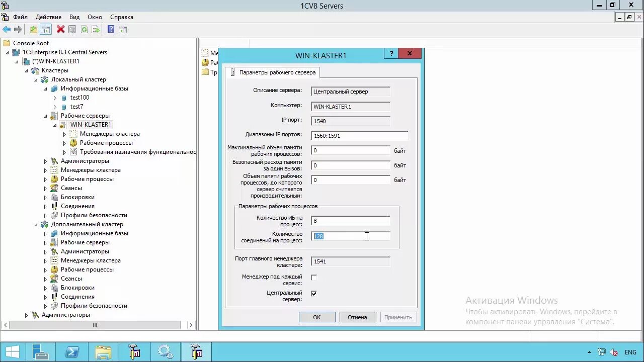Select Администраторы in Локальный кластер
Screen dimensions: 644x362
(85, 161)
